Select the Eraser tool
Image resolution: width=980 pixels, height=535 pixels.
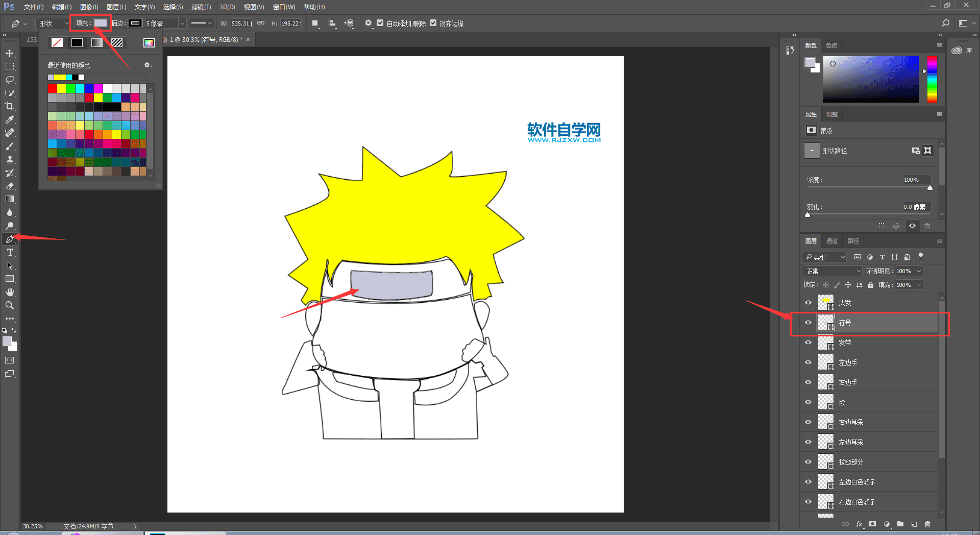[x=10, y=186]
